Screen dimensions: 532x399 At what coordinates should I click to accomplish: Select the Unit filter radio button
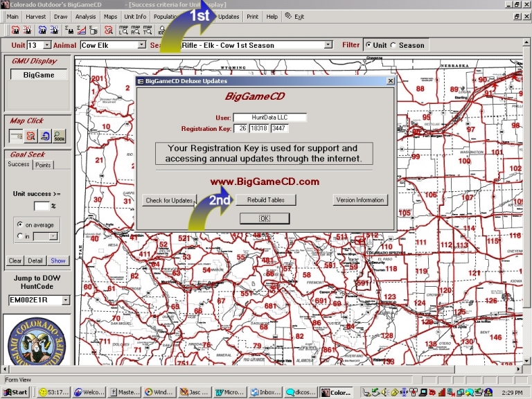coord(369,45)
